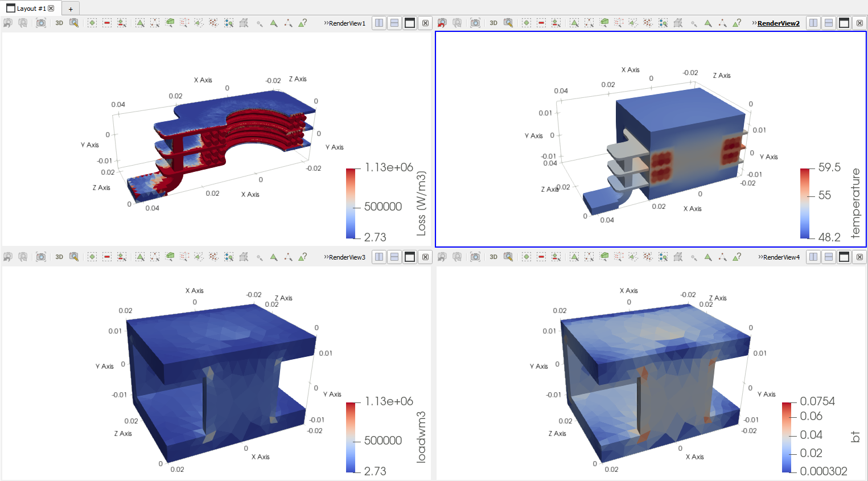Add a new layout tab
The height and width of the screenshot is (481, 868).
tap(71, 9)
